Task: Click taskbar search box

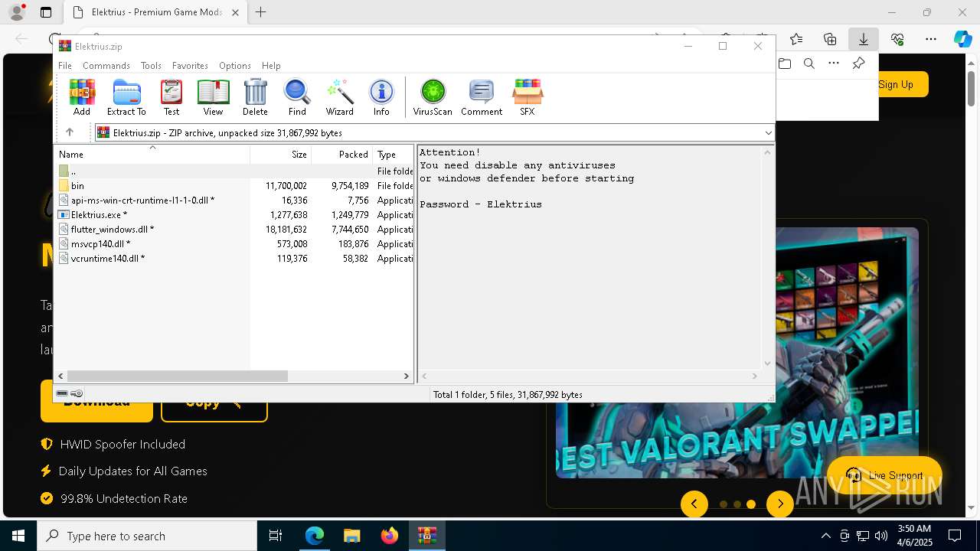Action: [147, 536]
